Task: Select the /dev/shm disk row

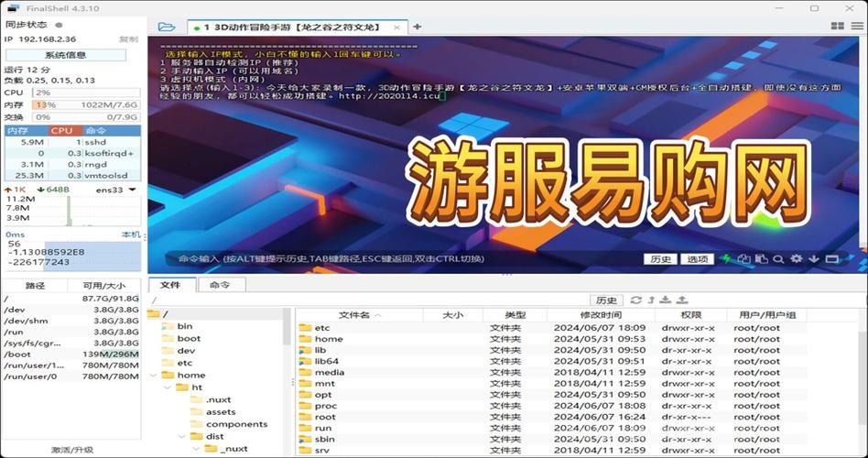Action: coord(71,321)
